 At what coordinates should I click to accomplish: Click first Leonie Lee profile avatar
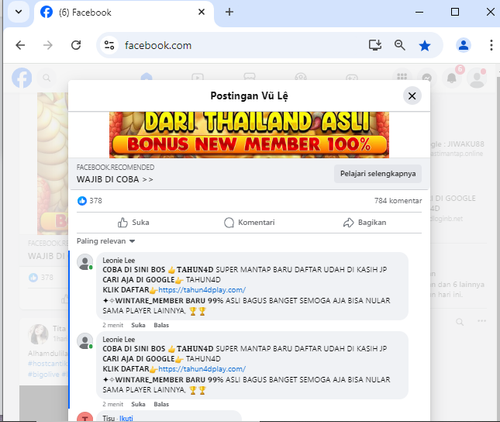pyautogui.click(x=85, y=262)
